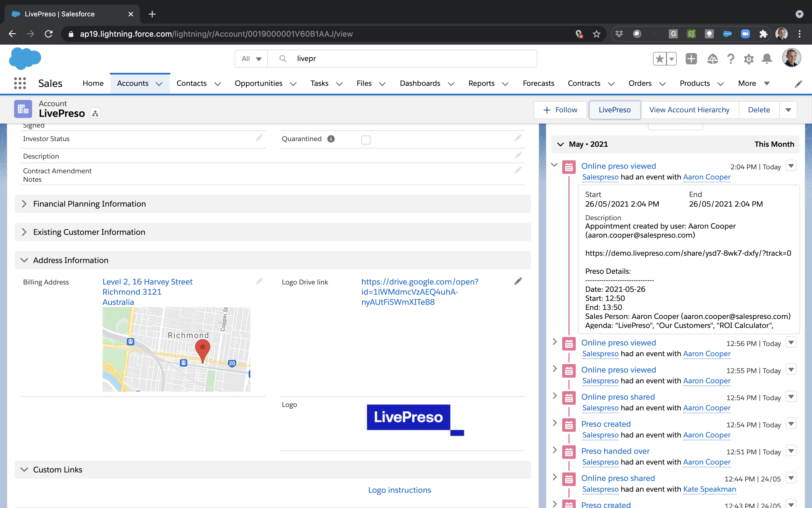The width and height of the screenshot is (812, 508).
Task: Edit Quarantined field pencil icon
Action: [518, 138]
